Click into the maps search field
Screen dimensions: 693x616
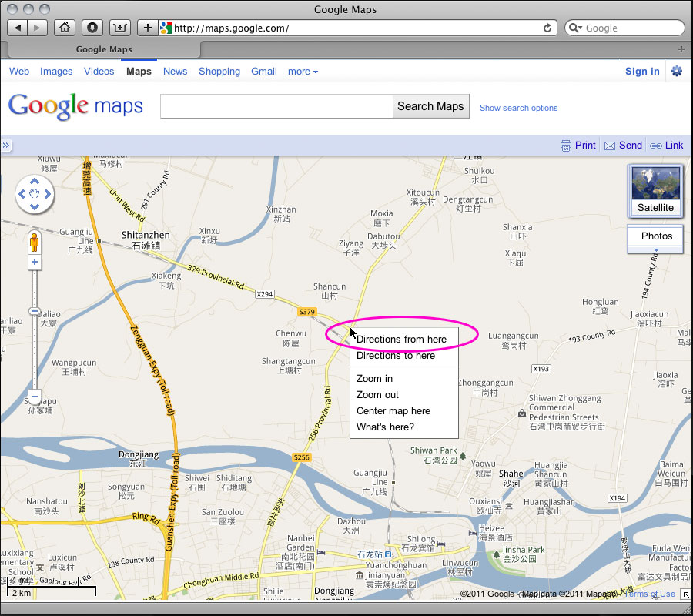click(276, 106)
